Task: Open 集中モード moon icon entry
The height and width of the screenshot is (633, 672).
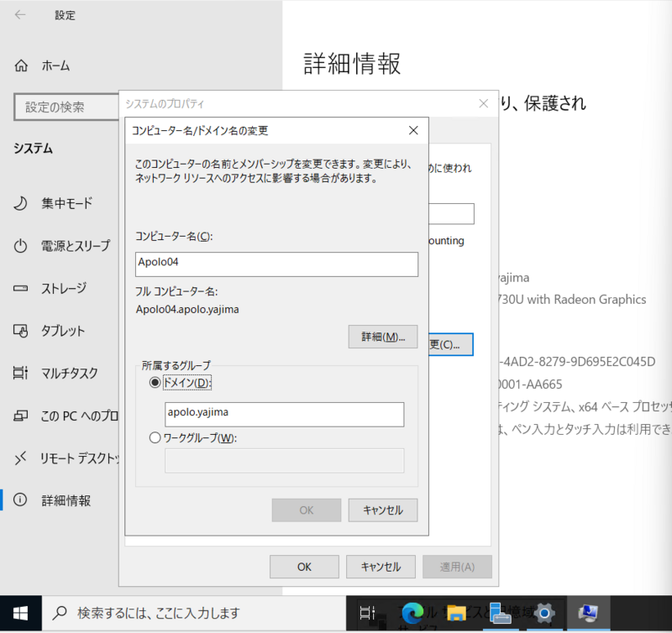Action: pyautogui.click(x=20, y=203)
